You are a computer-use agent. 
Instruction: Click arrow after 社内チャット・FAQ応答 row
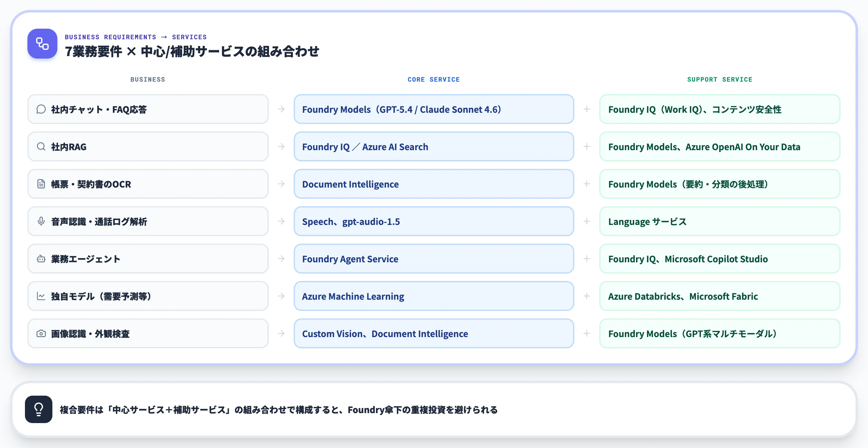[281, 109]
